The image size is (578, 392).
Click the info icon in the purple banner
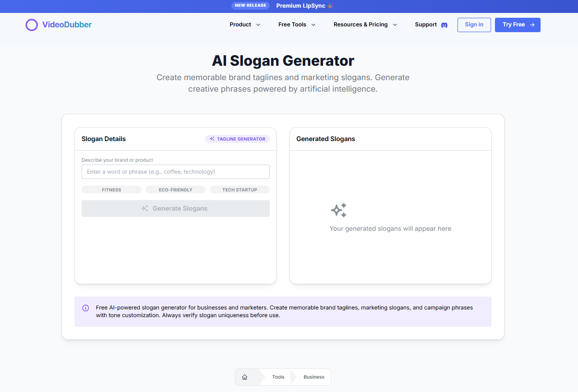[85, 308]
